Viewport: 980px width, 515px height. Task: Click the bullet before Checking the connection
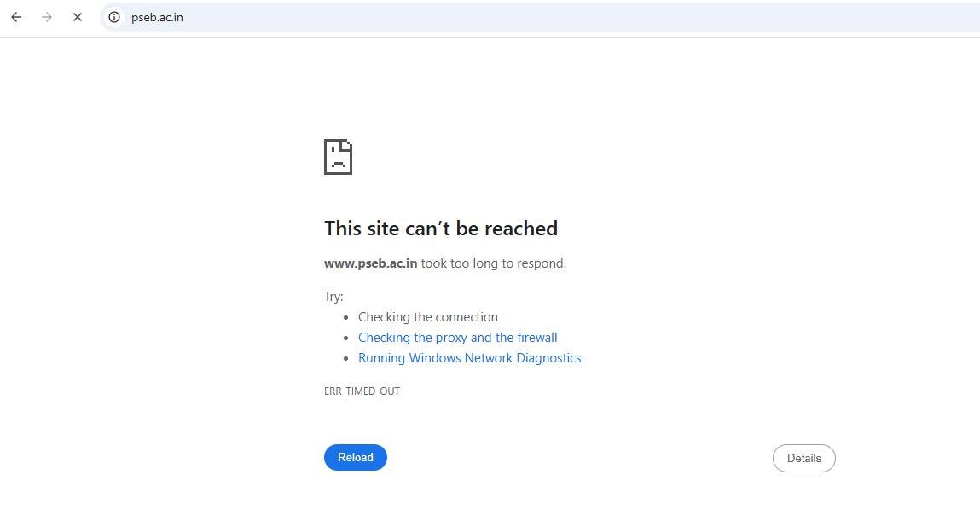[x=346, y=317]
